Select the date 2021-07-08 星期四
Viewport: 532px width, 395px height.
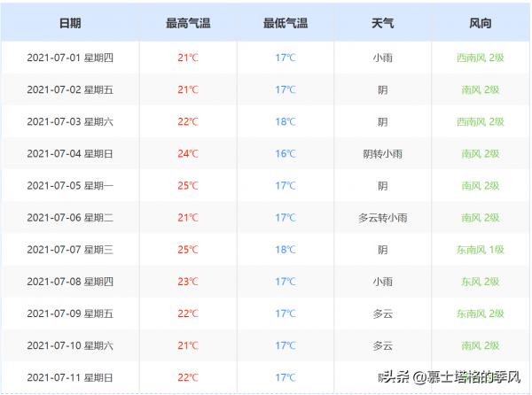click(70, 282)
